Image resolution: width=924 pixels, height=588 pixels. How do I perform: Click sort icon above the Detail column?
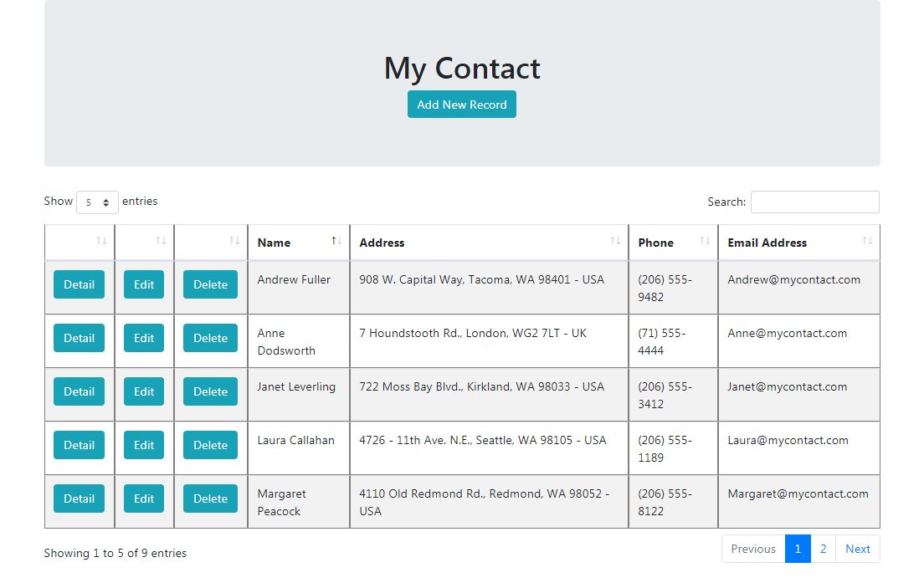[x=101, y=240]
